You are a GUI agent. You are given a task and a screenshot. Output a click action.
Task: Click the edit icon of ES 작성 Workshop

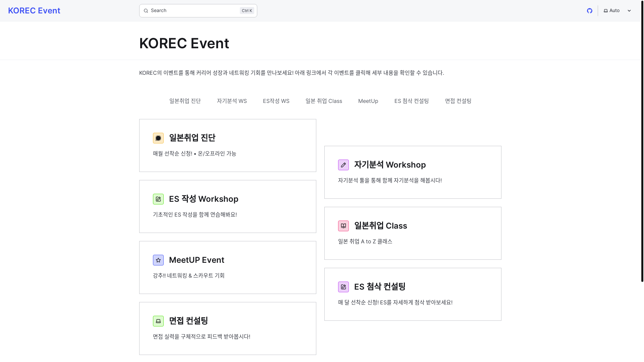point(158,199)
